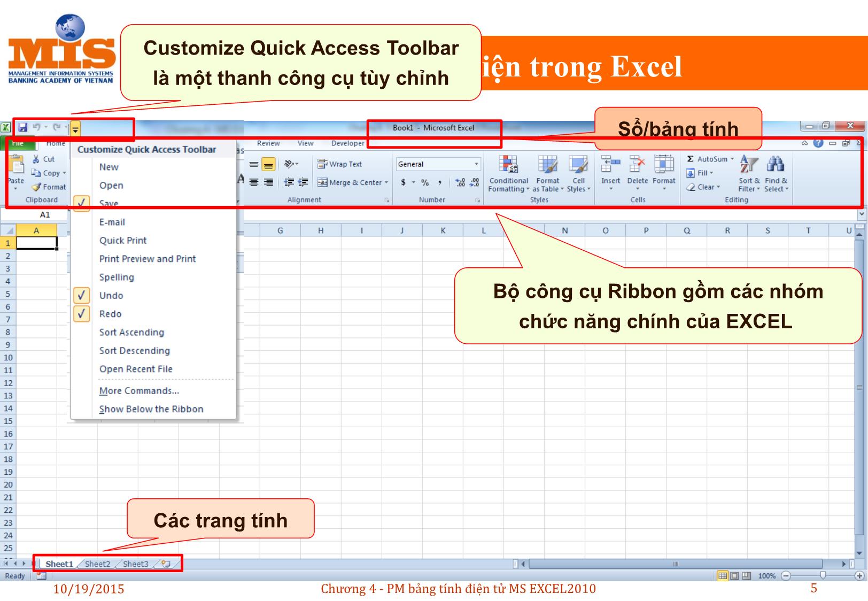Screen dimensions: 868x601
Task: Click the Name Box showing A1
Action: coord(35,214)
